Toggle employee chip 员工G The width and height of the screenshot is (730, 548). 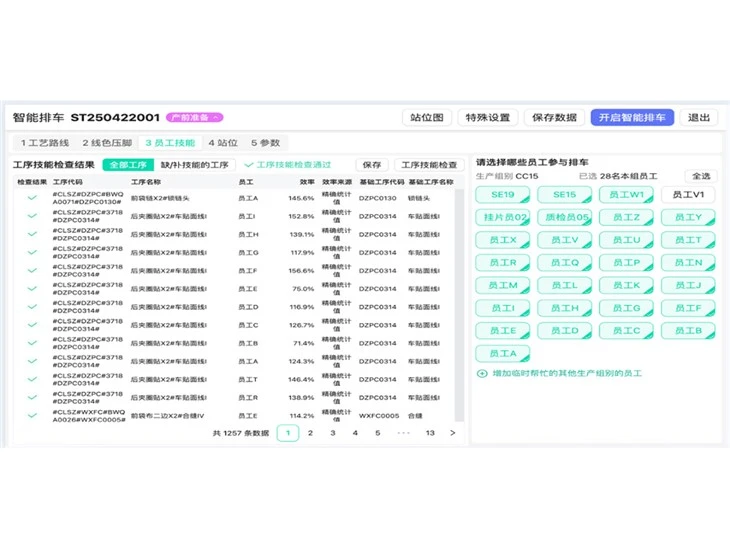tap(626, 308)
